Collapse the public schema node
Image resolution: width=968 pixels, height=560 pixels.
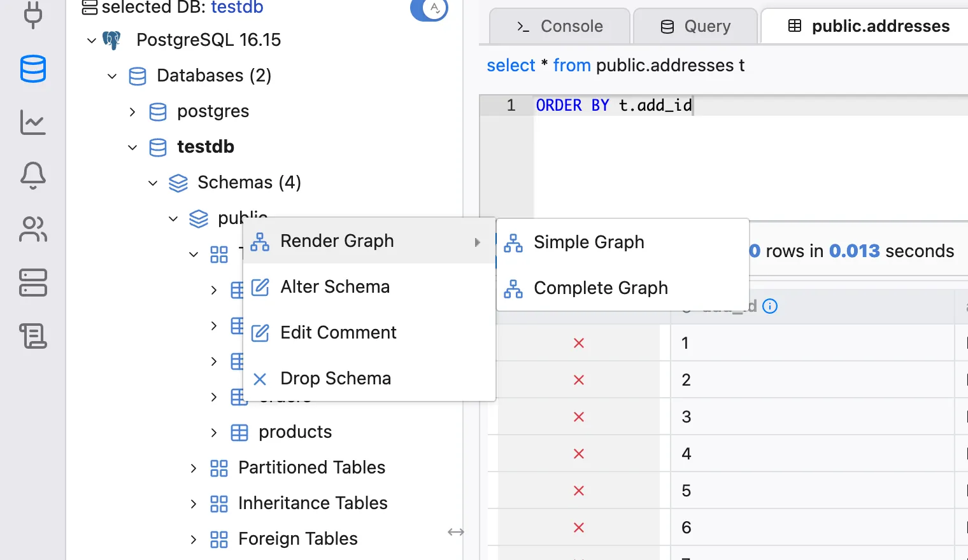click(173, 218)
